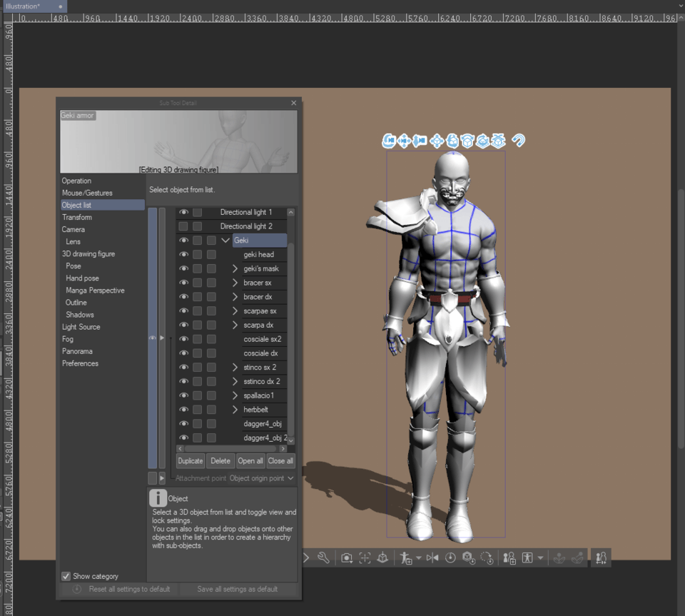Click the register body shape icon
Image resolution: width=685 pixels, height=616 pixels.
tap(509, 558)
